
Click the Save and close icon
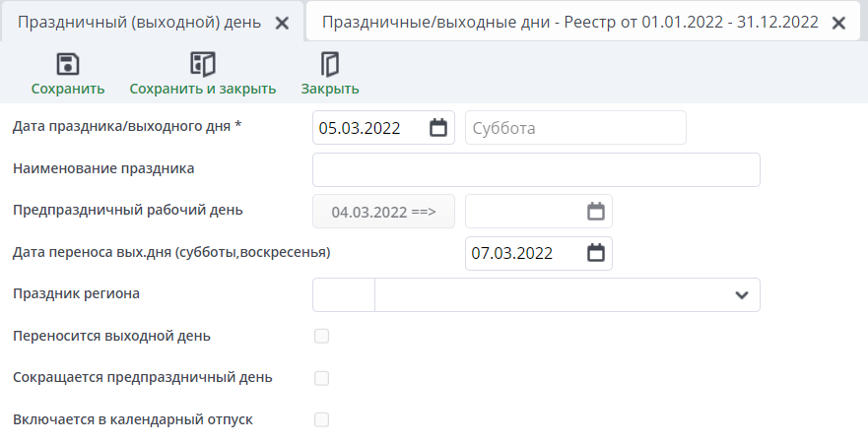point(203,65)
